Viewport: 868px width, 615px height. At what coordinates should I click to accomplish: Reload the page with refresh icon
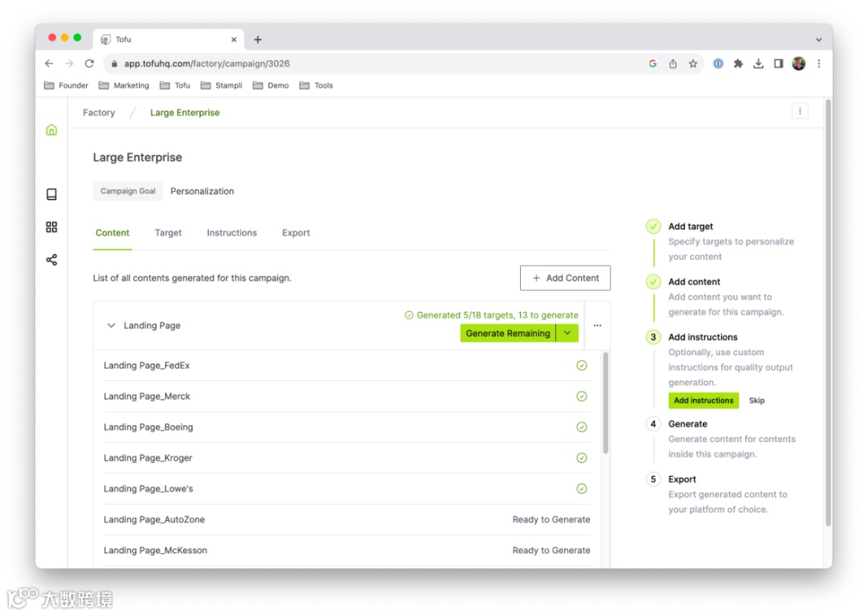[89, 64]
